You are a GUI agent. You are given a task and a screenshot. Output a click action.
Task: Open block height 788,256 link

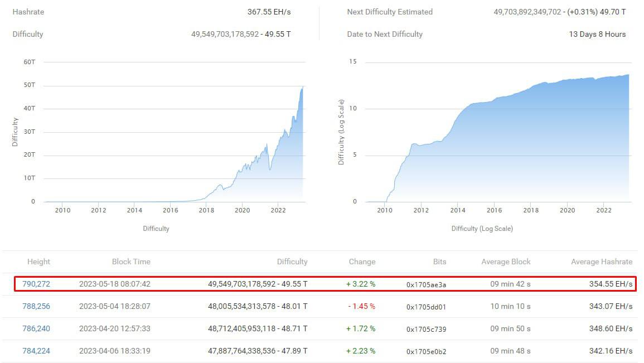point(36,306)
